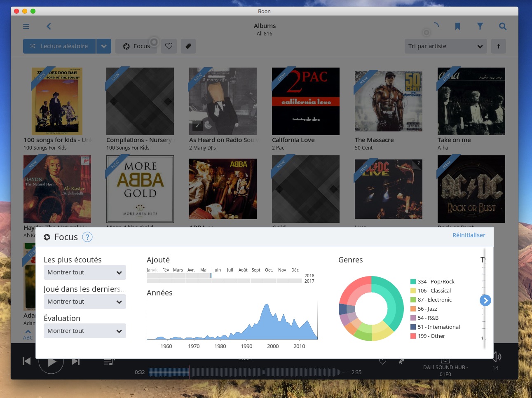Select the 2017 Ajouté timeline row

(224, 281)
